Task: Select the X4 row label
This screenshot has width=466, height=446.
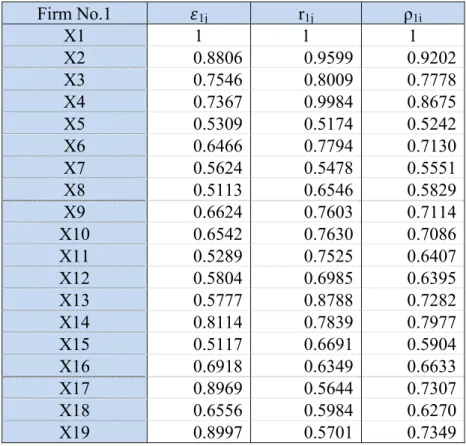Action: coord(74,102)
